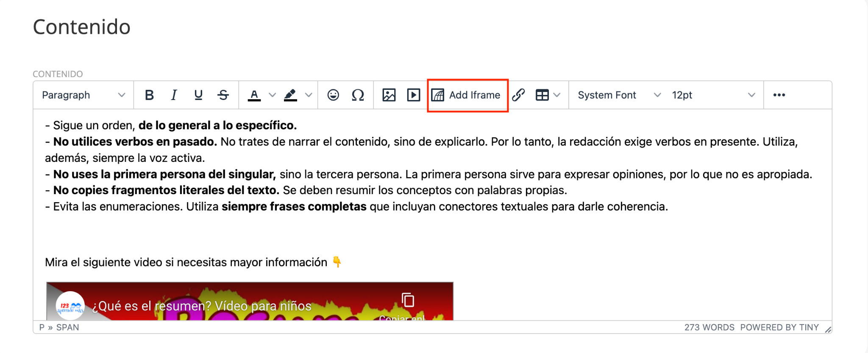Insert a hyperlink
The width and height of the screenshot is (868, 353).
point(518,95)
